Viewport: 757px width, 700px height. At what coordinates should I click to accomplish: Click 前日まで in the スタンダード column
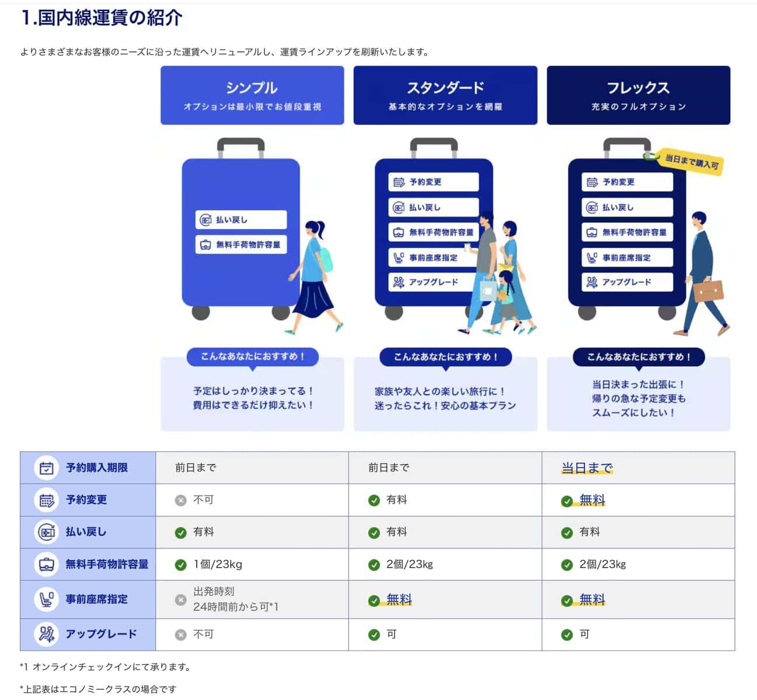coord(389,468)
